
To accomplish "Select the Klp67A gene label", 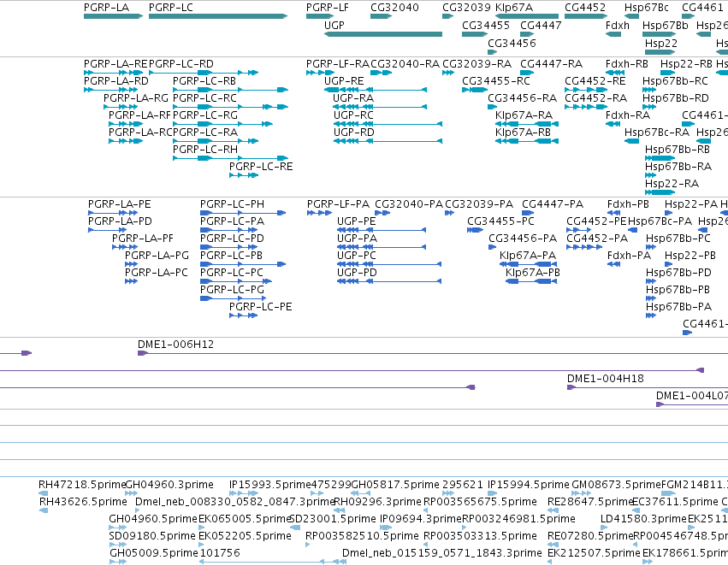I will point(514,8).
